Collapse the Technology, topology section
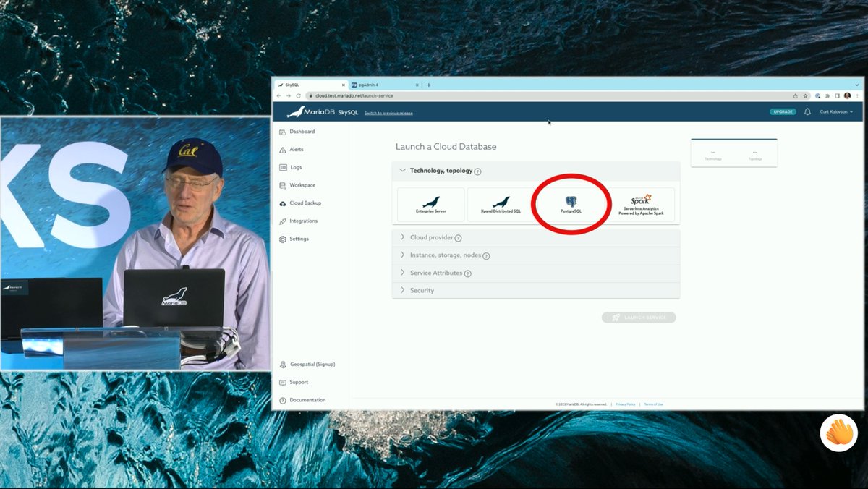868x489 pixels. (x=402, y=171)
